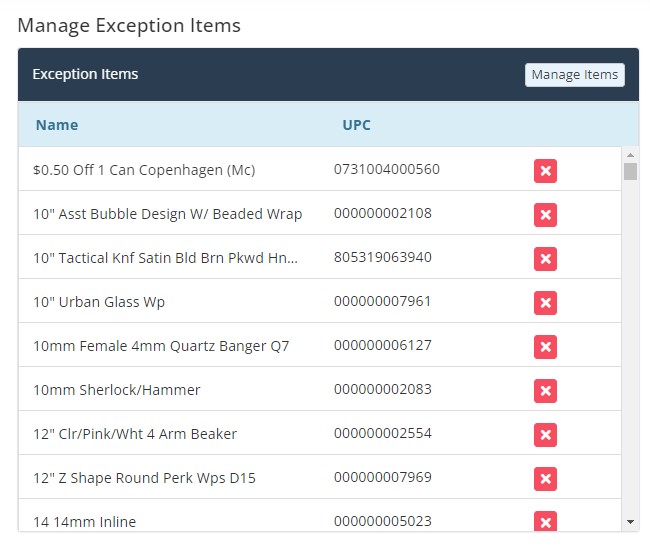650x554 pixels.
Task: Sort by the Name column header
Action: coord(57,125)
